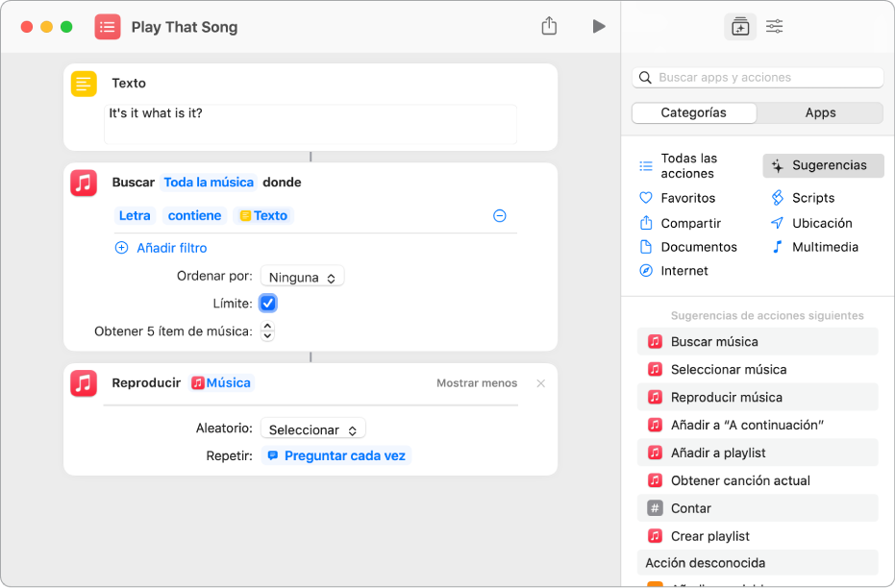Enter full screen with green button
Screen dimensions: 895x588
[x=66, y=27]
